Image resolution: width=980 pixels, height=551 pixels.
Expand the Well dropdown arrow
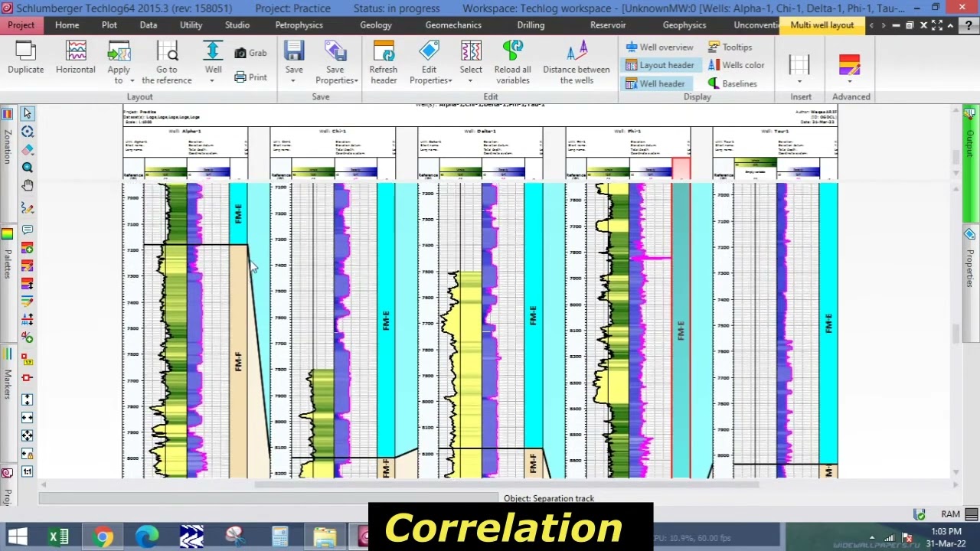pos(213,80)
